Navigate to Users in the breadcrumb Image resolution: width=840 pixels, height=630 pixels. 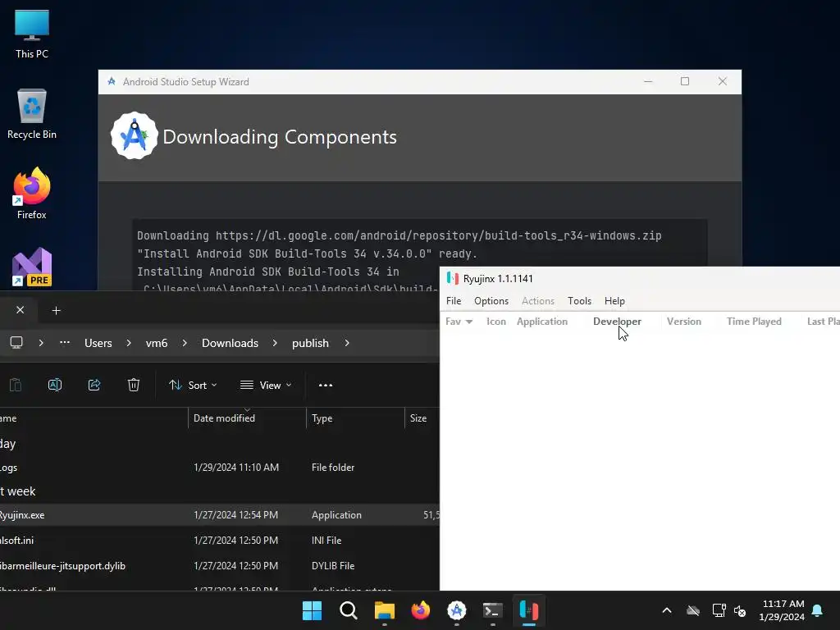(98, 343)
